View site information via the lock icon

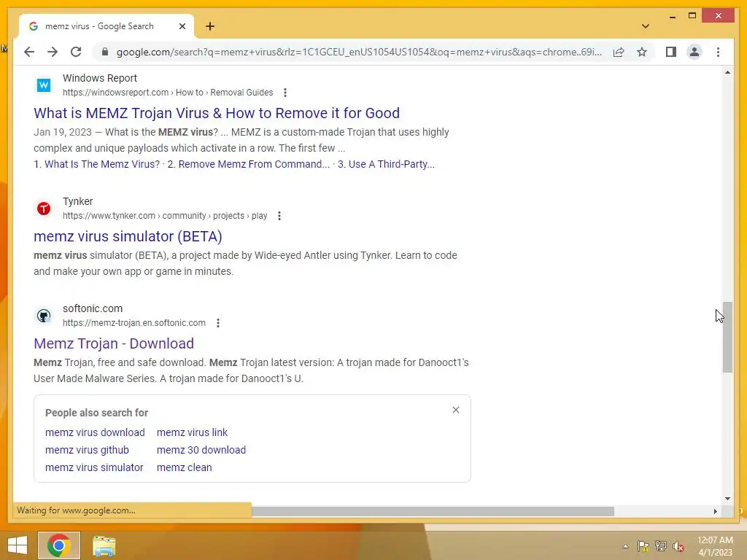click(x=105, y=52)
